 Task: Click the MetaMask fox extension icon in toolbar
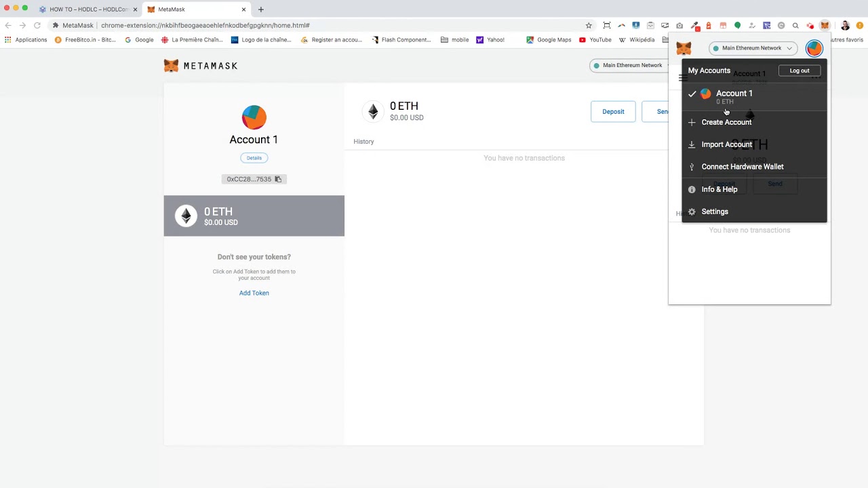[x=825, y=26]
